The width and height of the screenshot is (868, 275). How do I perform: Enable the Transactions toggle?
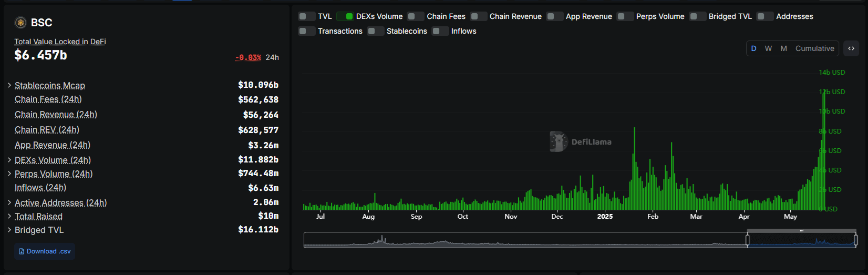307,31
